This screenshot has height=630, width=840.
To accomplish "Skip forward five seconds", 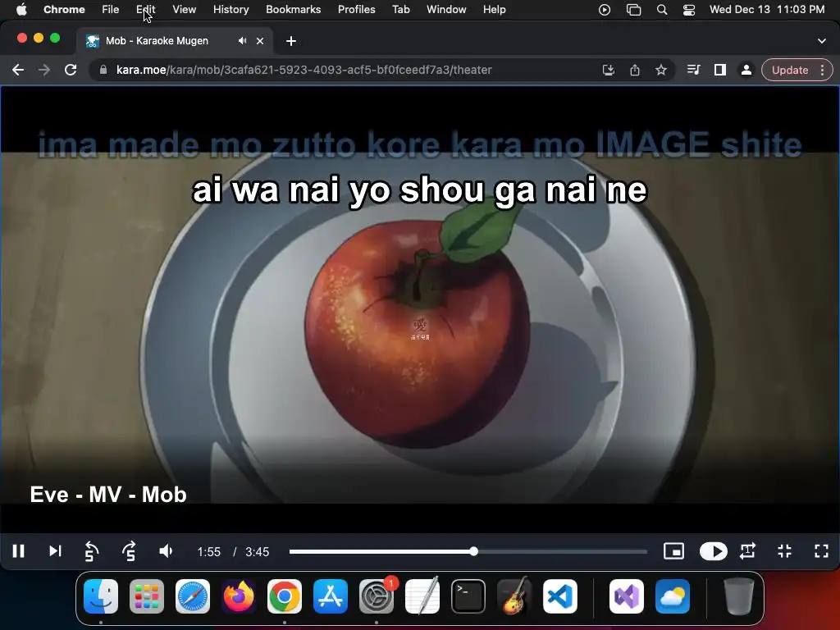I will (x=129, y=551).
